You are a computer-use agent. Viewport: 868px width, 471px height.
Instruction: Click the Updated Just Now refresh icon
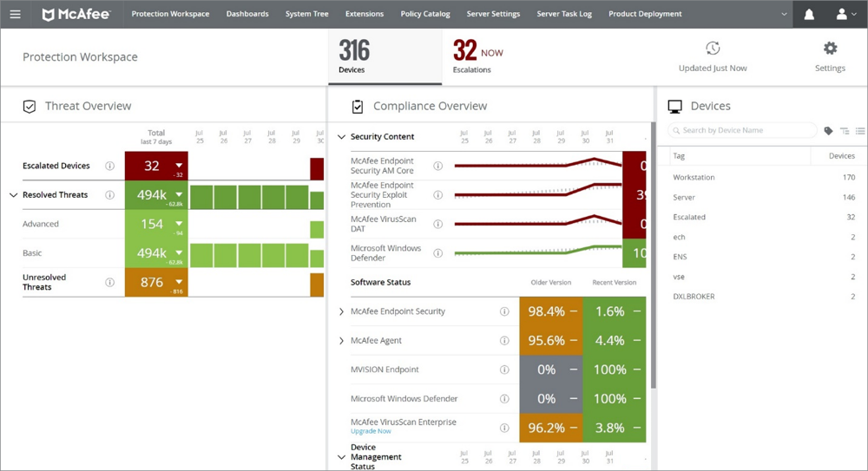(x=713, y=49)
